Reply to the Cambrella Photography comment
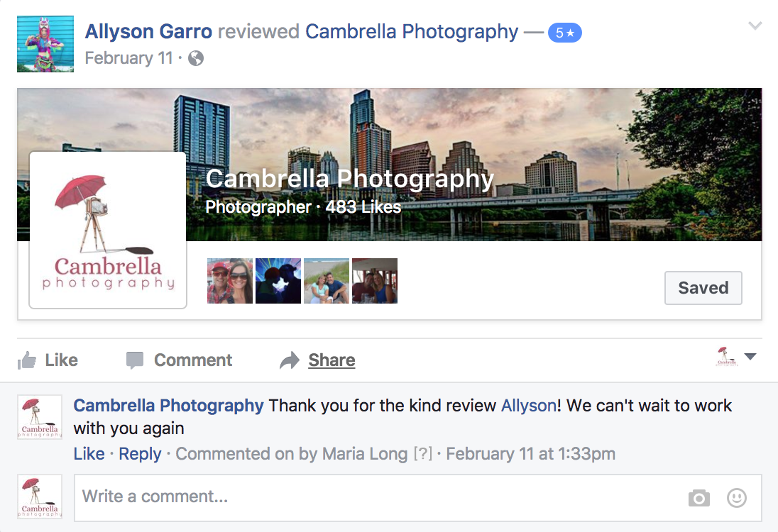The height and width of the screenshot is (532, 778). pos(140,454)
